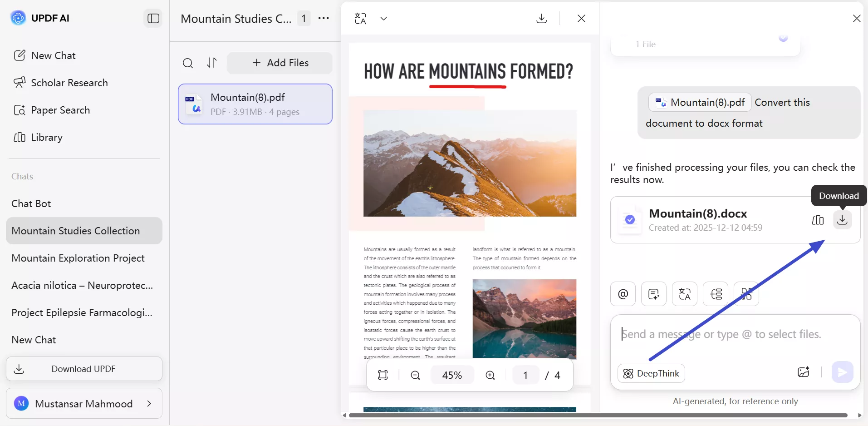Open the Mountain(8).docx result card

point(735,220)
